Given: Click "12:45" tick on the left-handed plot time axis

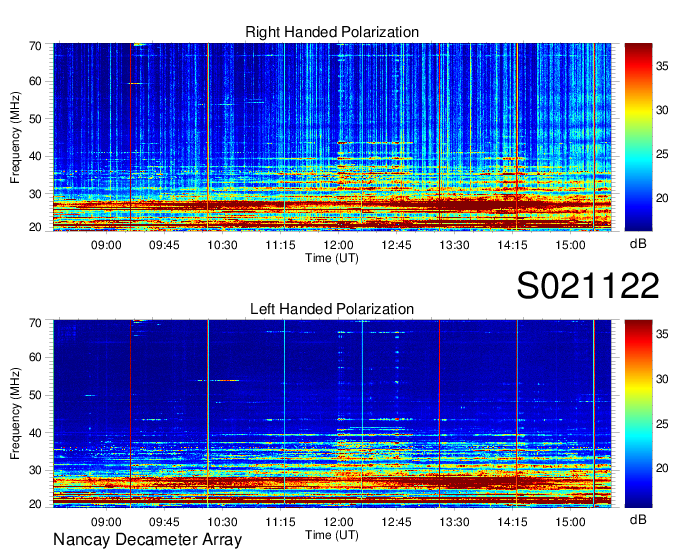Looking at the screenshot, I should click(x=396, y=522).
